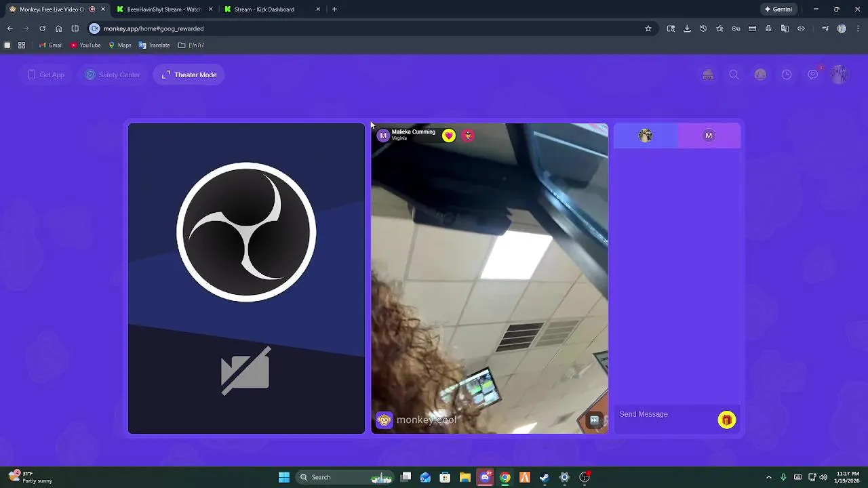Show hidden system tray icons
The image size is (868, 488).
769,477
